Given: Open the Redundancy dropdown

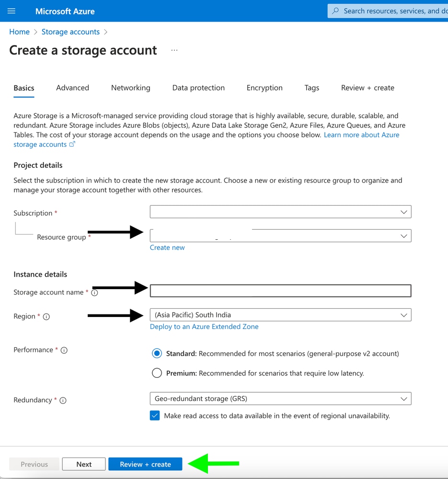Looking at the screenshot, I should point(280,398).
